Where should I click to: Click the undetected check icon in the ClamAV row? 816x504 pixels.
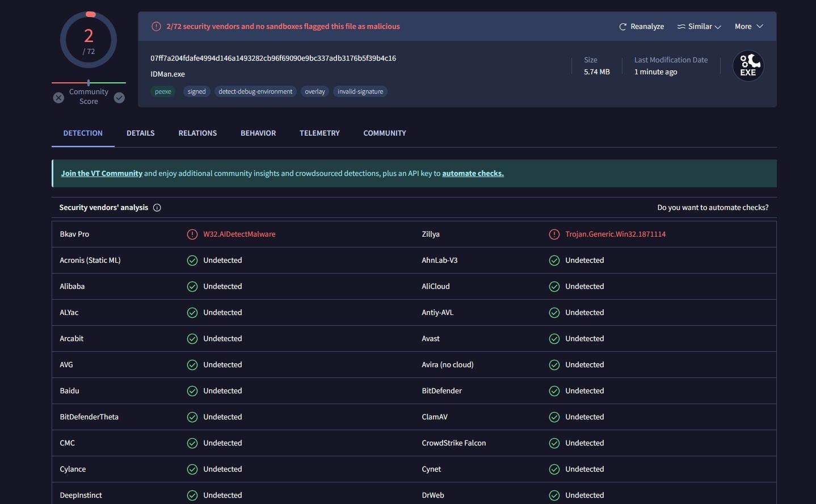tap(554, 417)
